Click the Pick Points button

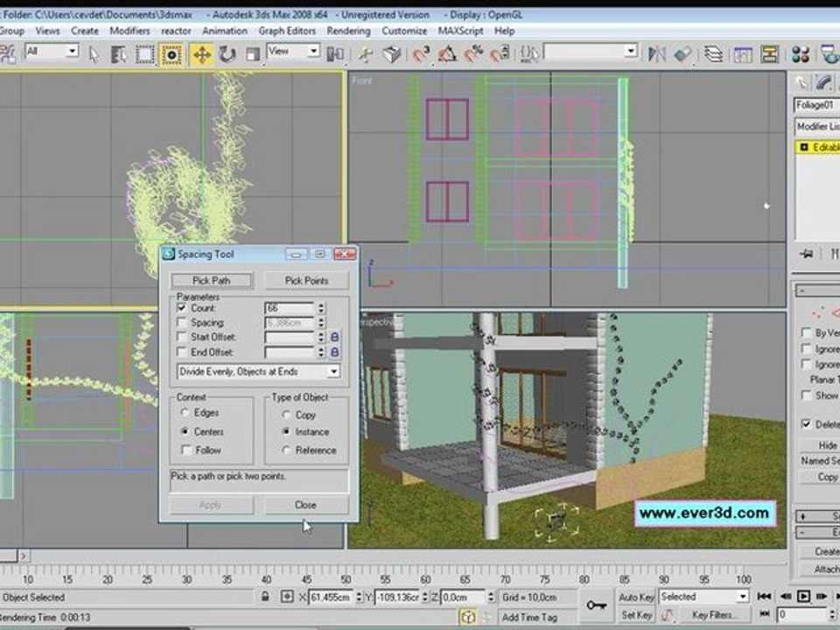(x=306, y=280)
